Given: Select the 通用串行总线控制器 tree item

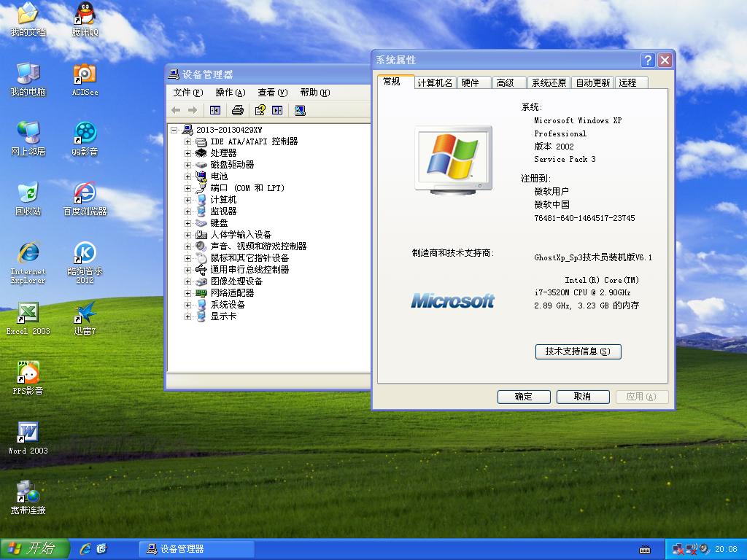Looking at the screenshot, I should (x=249, y=270).
